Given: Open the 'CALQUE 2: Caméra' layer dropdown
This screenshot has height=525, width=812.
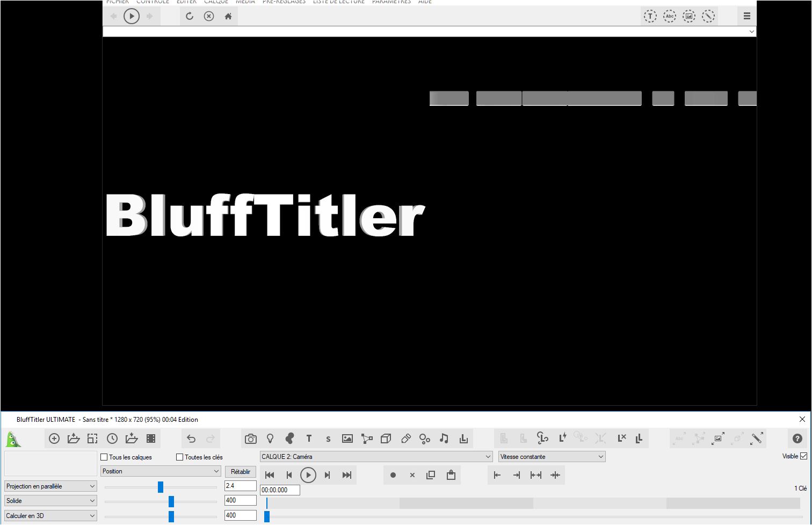Looking at the screenshot, I should pyautogui.click(x=376, y=457).
